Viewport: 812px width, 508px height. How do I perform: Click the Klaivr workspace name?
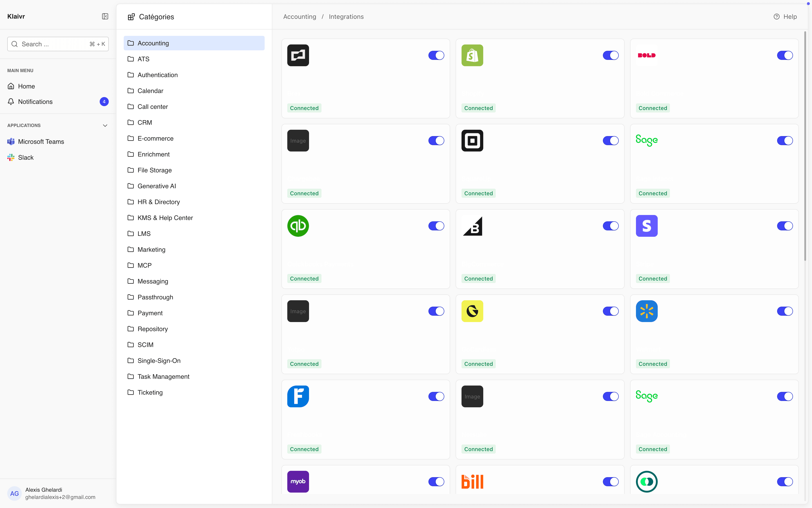(x=16, y=17)
